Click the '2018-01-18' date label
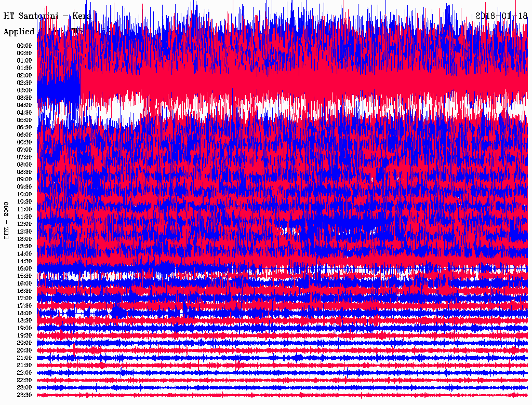The image size is (532, 405). tap(501, 16)
